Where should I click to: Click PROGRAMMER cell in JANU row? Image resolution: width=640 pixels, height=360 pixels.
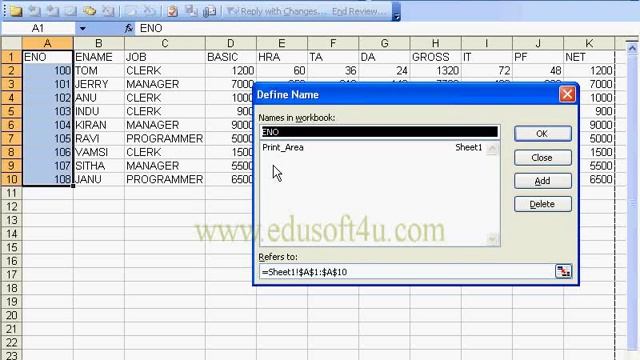point(165,179)
